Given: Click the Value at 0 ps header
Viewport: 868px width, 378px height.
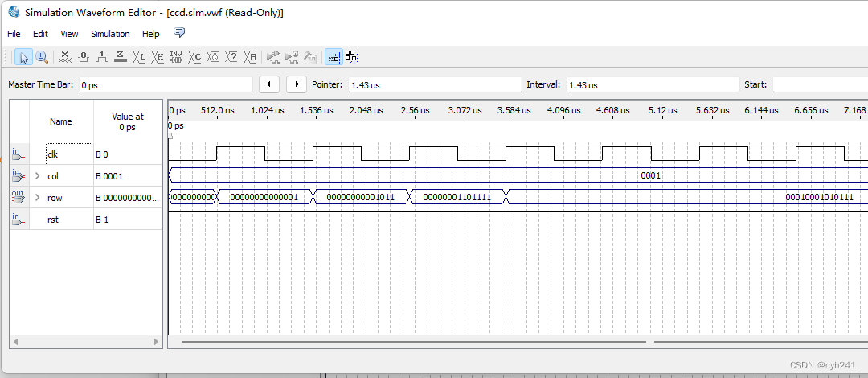Looking at the screenshot, I should click(x=127, y=121).
